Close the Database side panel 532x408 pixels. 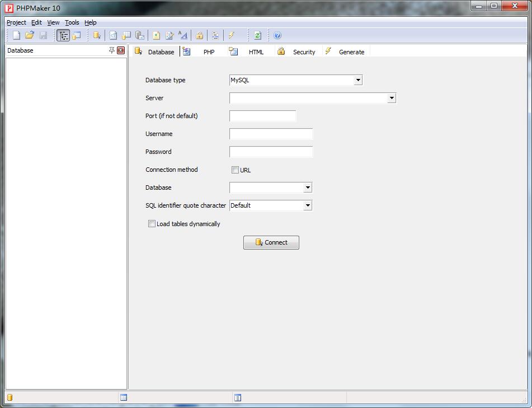pos(121,50)
